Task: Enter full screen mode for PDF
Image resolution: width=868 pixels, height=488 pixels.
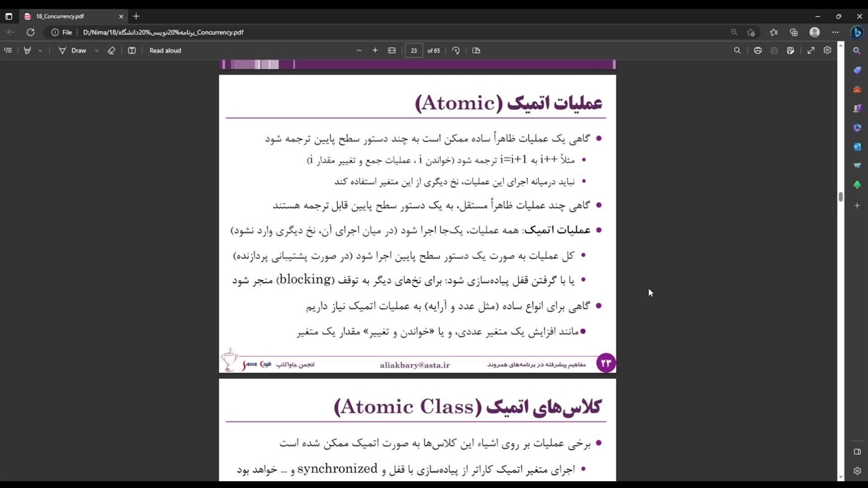Action: pos(811,50)
